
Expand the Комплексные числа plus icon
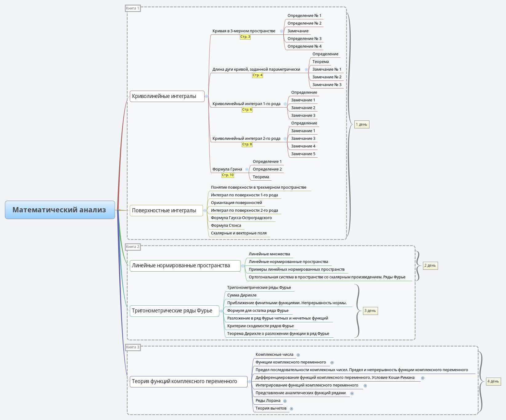click(298, 355)
